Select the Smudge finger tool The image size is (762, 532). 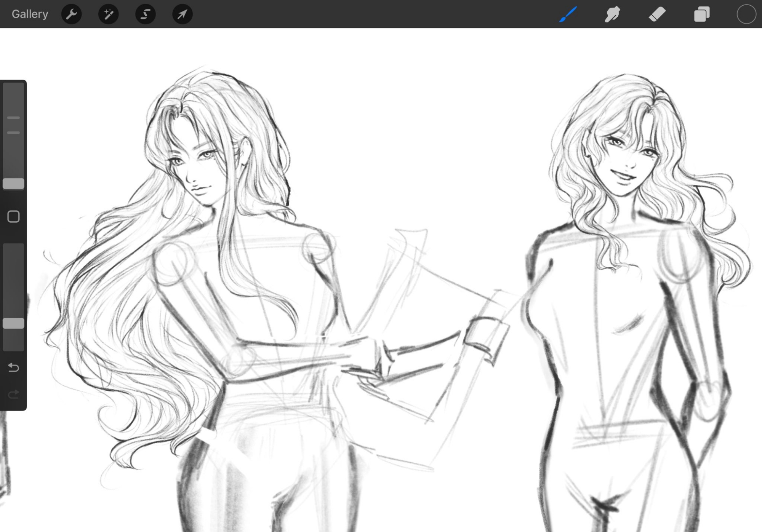click(613, 14)
